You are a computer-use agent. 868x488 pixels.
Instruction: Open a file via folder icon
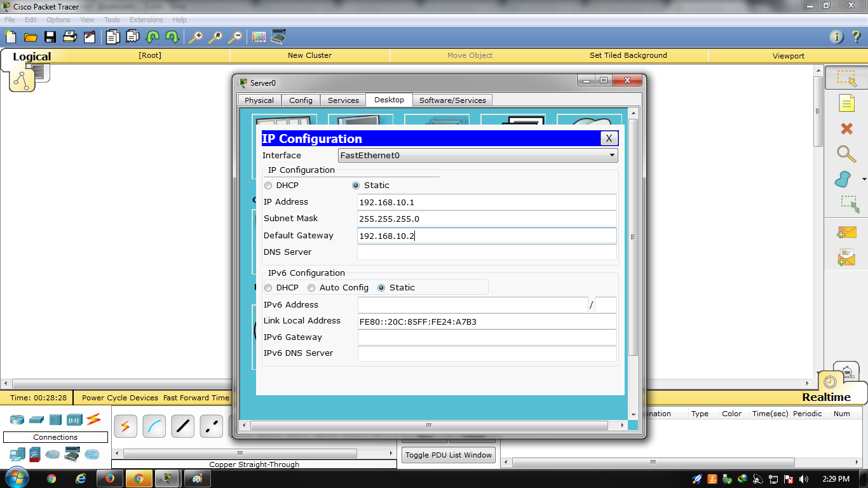point(31,37)
